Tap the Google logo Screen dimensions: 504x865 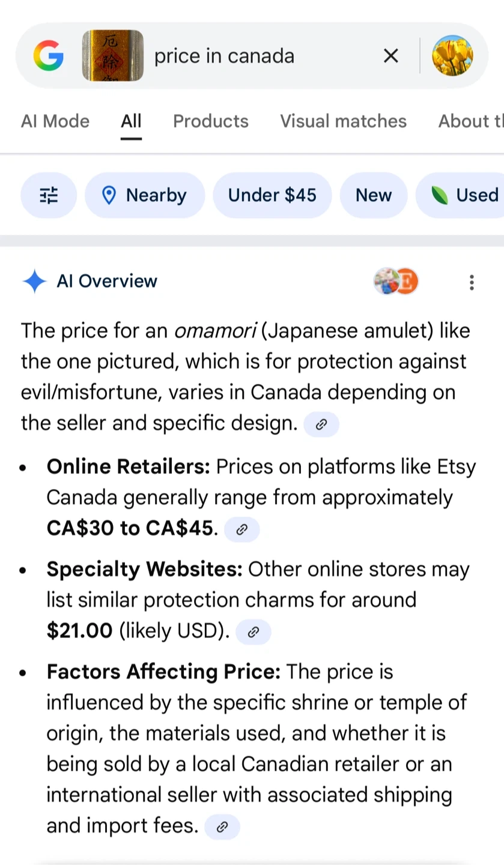tap(49, 56)
